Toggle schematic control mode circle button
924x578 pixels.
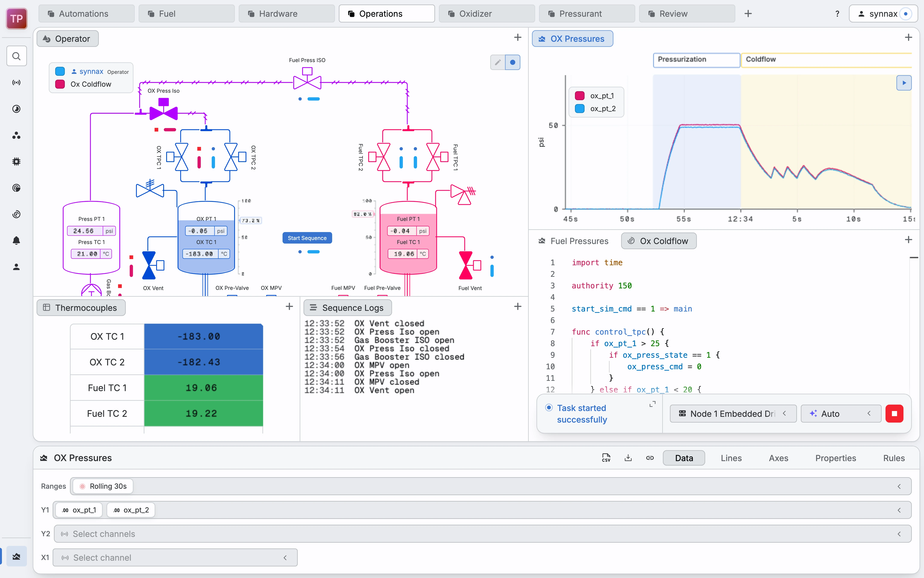point(513,62)
